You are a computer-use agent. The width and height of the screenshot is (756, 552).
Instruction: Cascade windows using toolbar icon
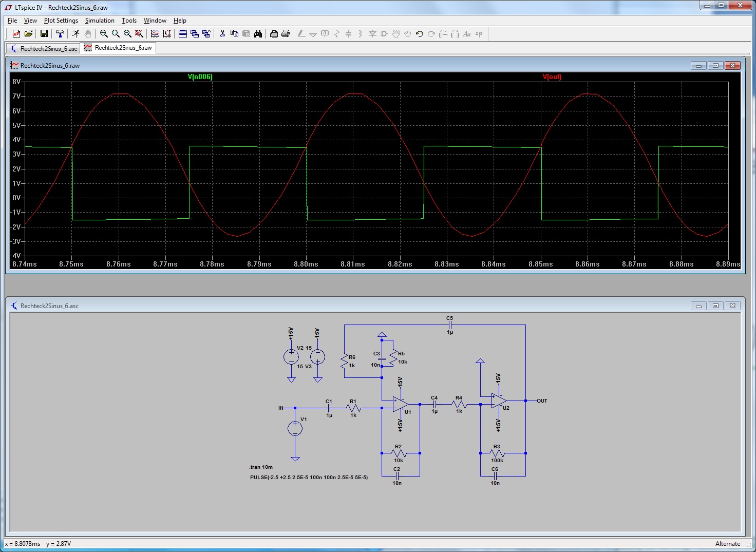(195, 34)
